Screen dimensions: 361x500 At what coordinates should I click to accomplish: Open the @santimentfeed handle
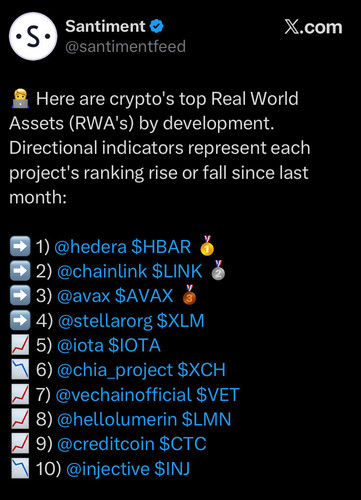(x=125, y=46)
